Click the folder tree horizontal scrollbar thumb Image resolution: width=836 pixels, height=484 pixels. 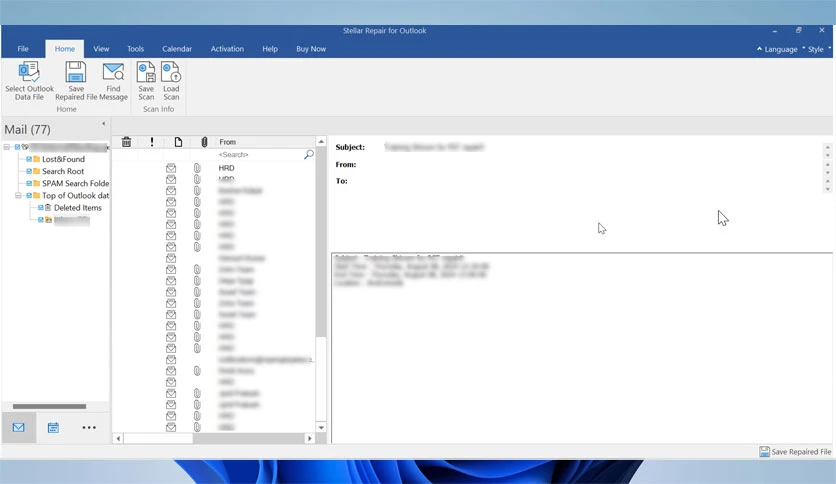coord(49,406)
